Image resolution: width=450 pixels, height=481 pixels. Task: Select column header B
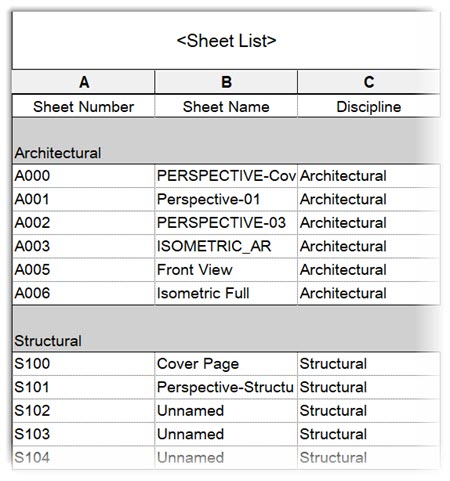(x=226, y=82)
